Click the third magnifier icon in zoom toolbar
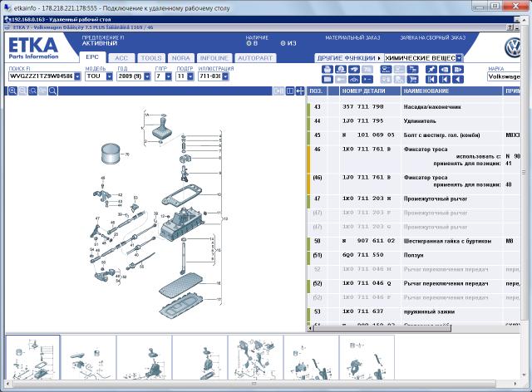 pos(32,91)
